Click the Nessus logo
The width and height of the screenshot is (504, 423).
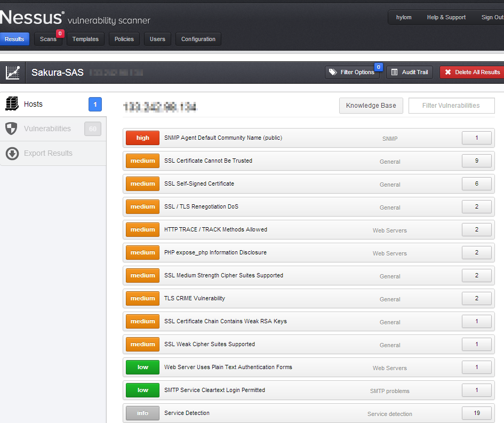pyautogui.click(x=31, y=17)
